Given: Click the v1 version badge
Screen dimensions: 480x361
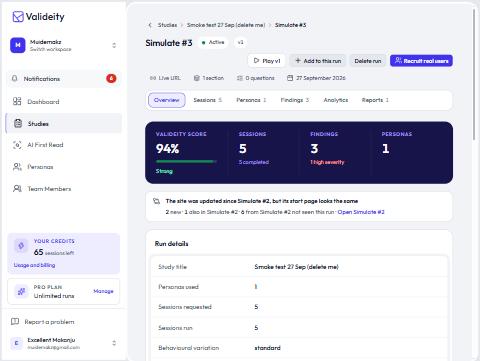Looking at the screenshot, I should pyautogui.click(x=240, y=42).
